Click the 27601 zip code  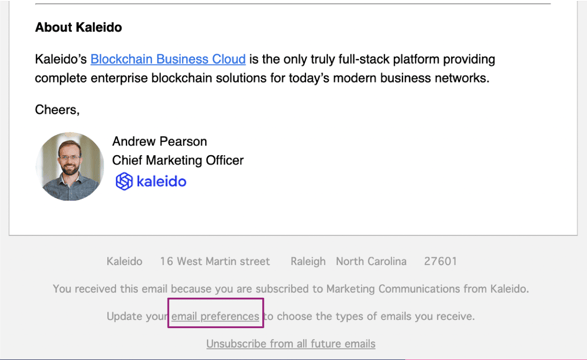click(x=440, y=261)
